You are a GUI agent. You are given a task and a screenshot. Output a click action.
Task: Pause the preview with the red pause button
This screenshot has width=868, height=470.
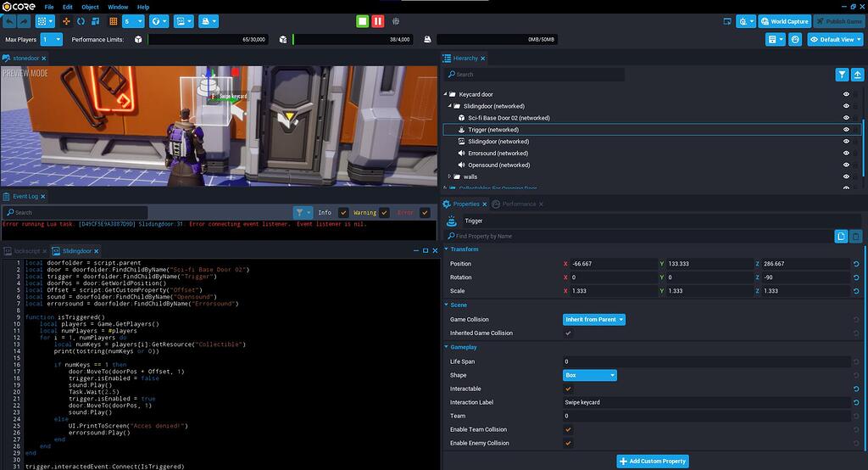pyautogui.click(x=377, y=21)
